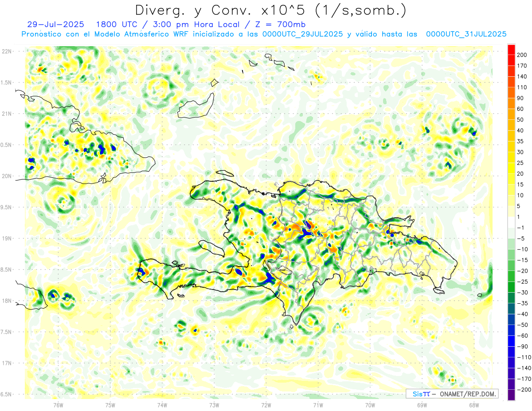Click the '70W' longitude label

point(370,404)
